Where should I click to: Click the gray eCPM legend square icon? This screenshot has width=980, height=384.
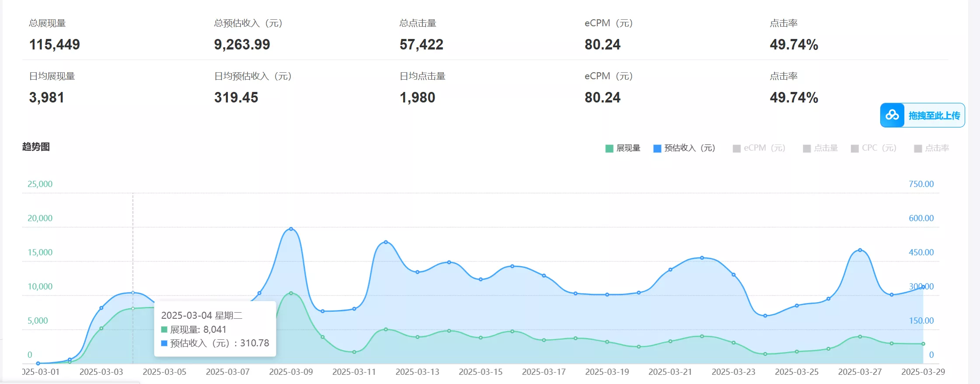(x=736, y=149)
